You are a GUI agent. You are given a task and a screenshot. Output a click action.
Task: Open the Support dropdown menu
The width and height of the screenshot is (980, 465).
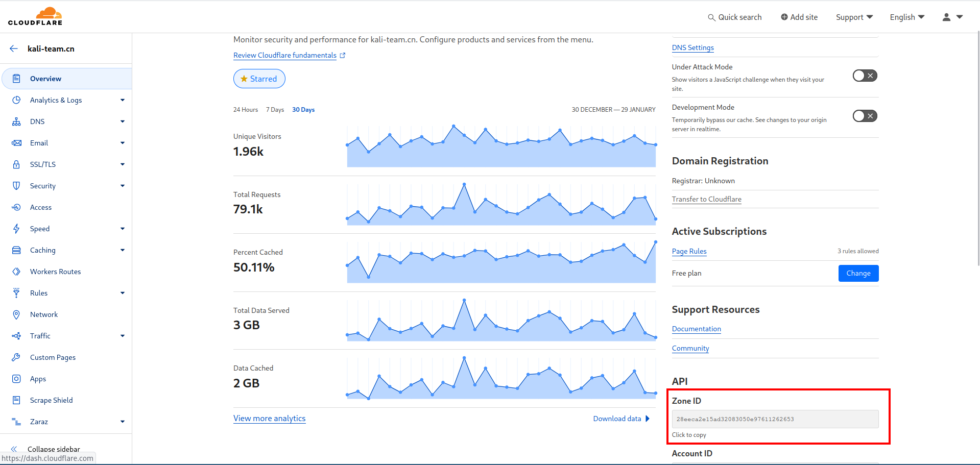tap(854, 17)
